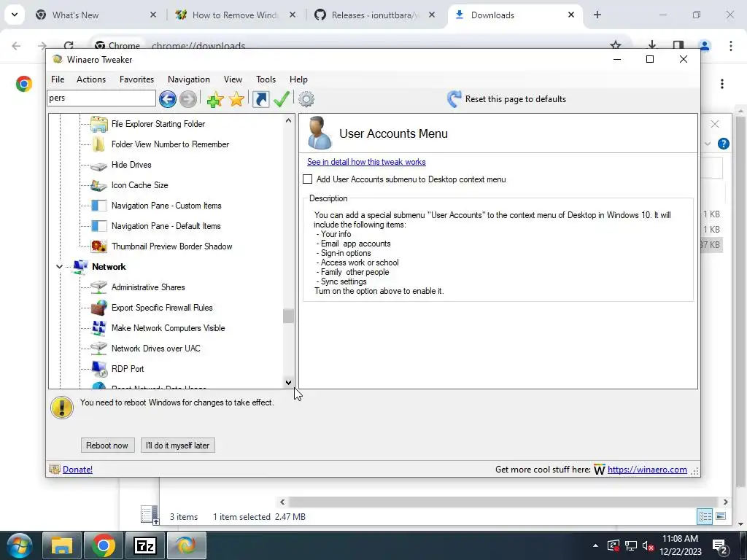Open 7-Zip from the taskbar
The image size is (747, 560).
click(x=145, y=545)
